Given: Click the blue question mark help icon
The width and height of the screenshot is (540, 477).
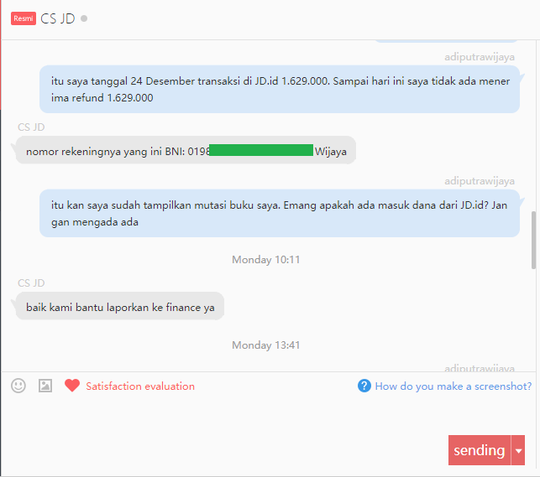Looking at the screenshot, I should (x=364, y=386).
